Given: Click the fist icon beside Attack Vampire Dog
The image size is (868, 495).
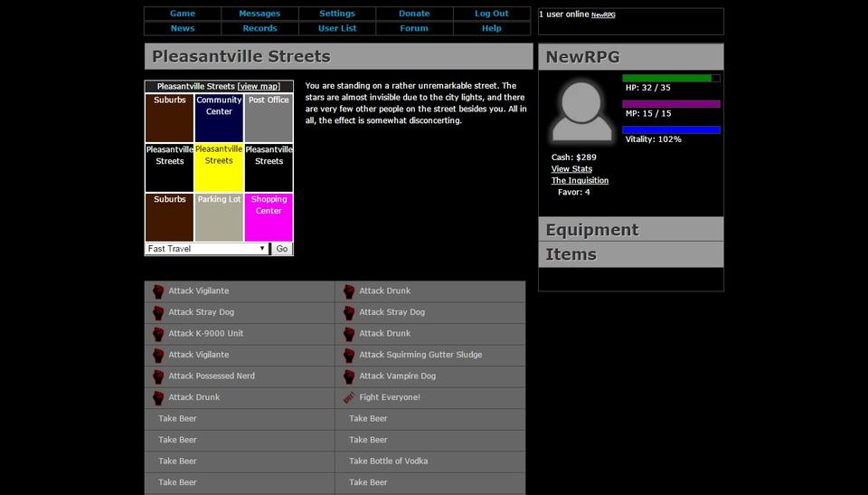Looking at the screenshot, I should click(349, 376).
